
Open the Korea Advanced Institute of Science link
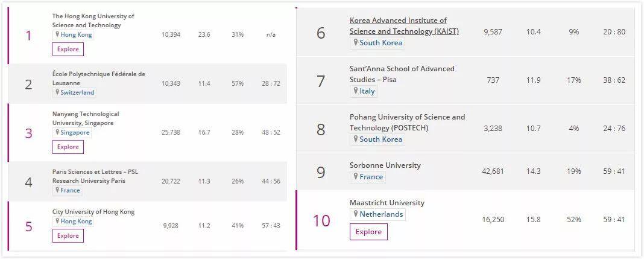pos(404,26)
